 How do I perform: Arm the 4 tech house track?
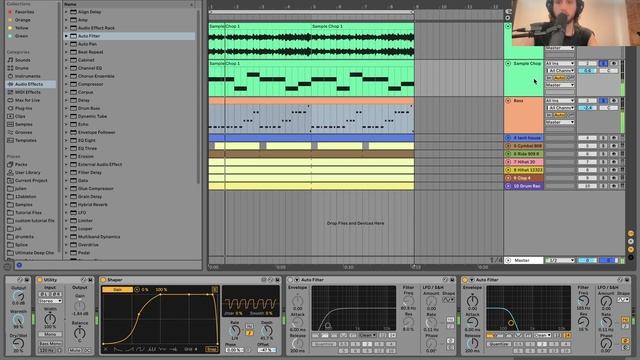613,138
